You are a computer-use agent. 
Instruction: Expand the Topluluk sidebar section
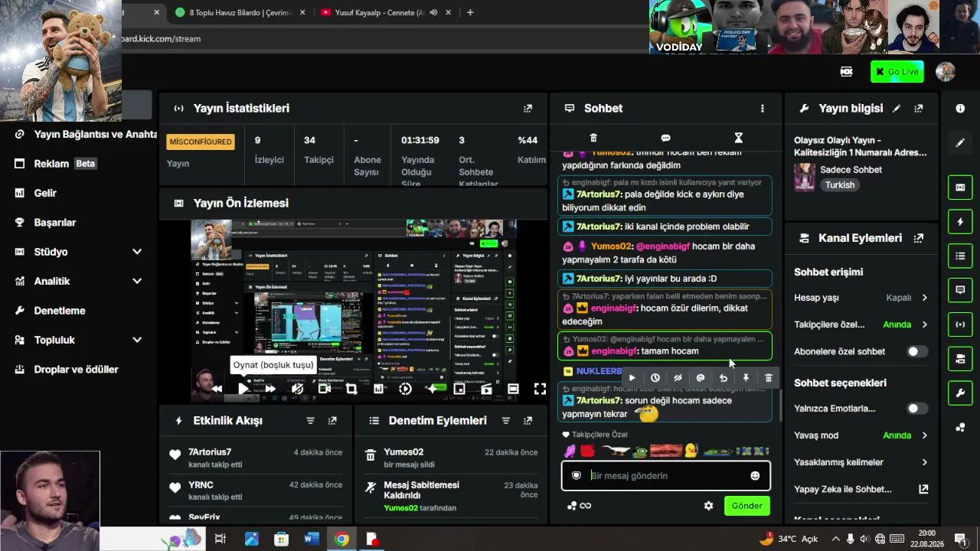click(x=137, y=340)
